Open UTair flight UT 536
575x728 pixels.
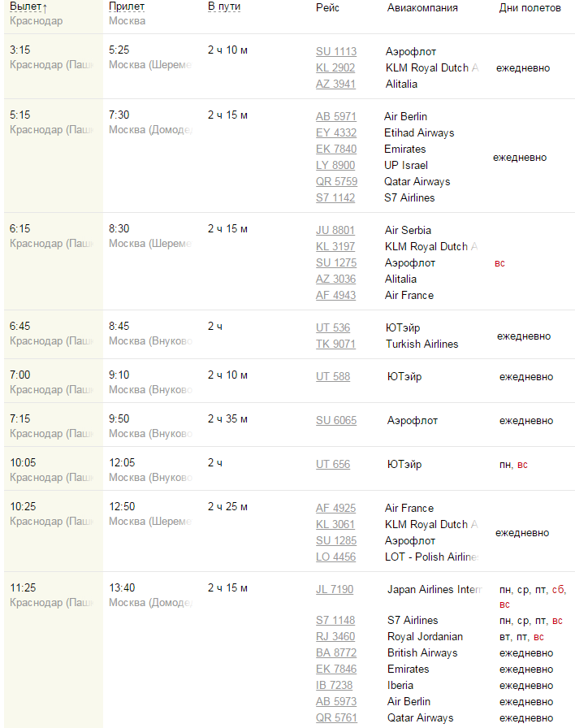[333, 327]
